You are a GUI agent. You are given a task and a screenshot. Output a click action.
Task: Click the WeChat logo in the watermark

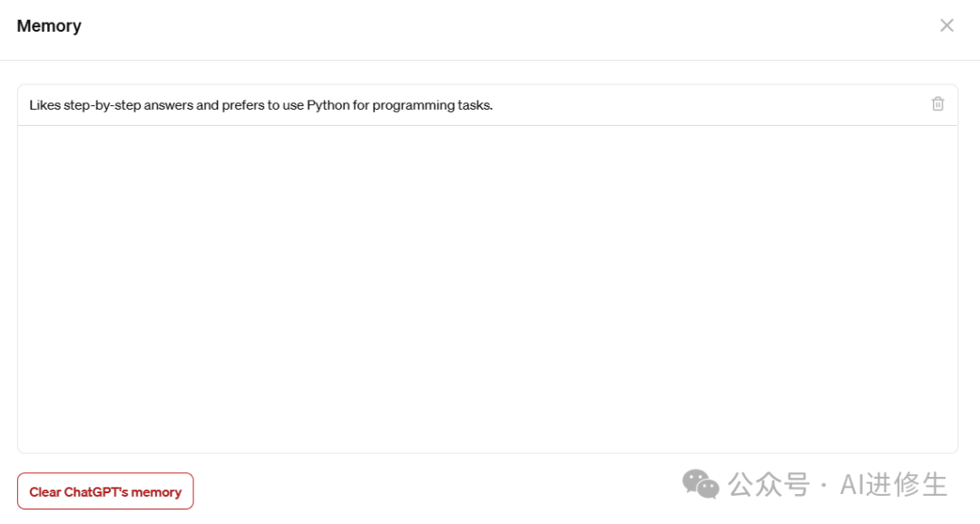pyautogui.click(x=701, y=485)
